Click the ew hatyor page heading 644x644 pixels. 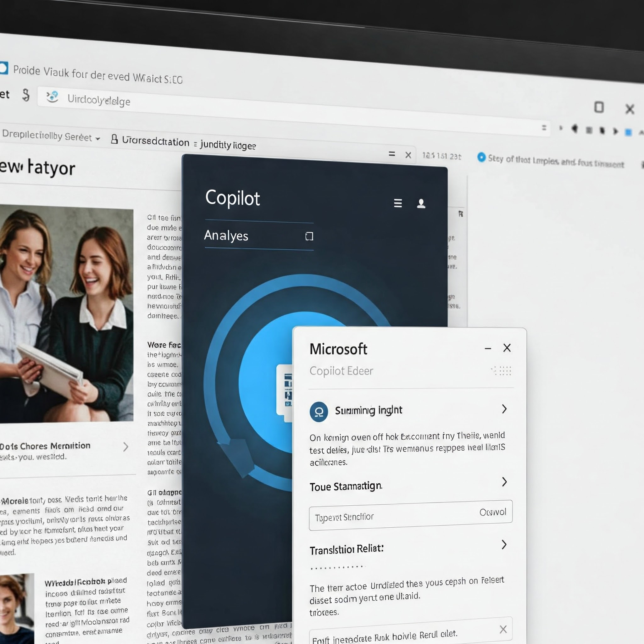click(37, 167)
